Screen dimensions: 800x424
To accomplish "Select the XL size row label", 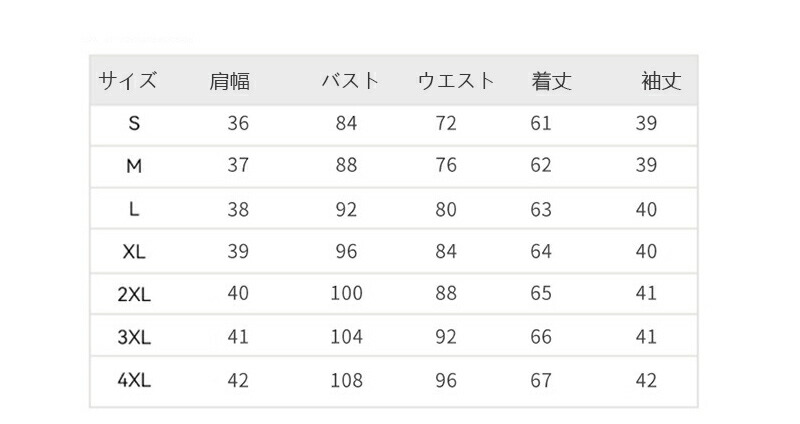I will click(x=134, y=252).
